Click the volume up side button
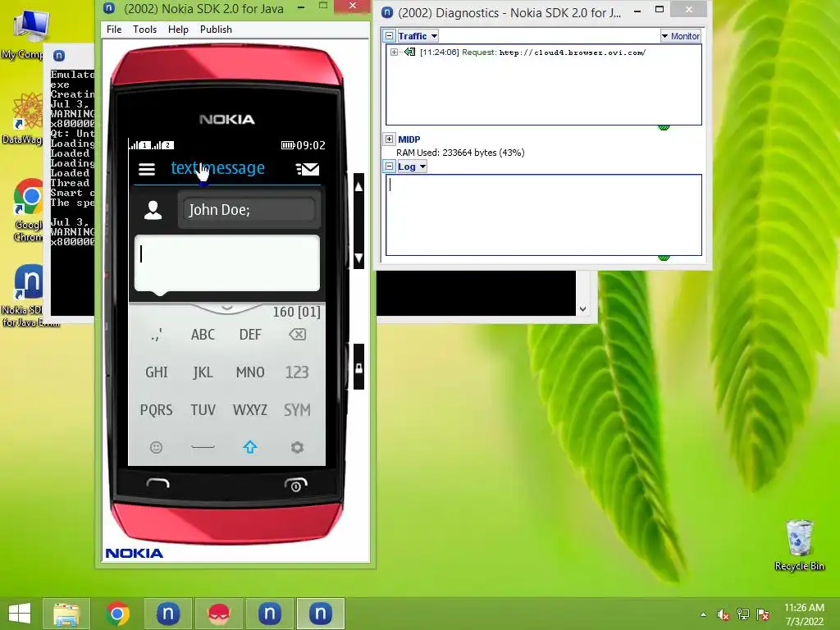The image size is (840, 630). pos(359,187)
